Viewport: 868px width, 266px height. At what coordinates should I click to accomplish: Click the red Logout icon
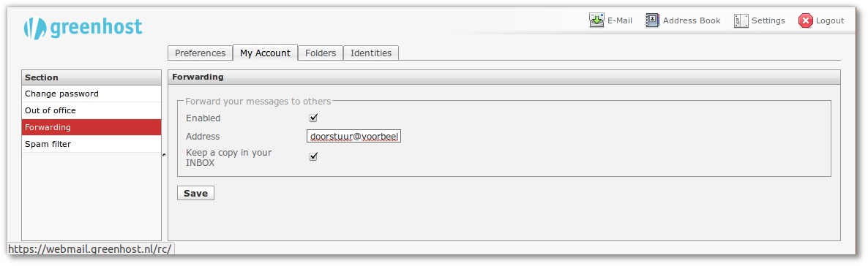point(805,20)
